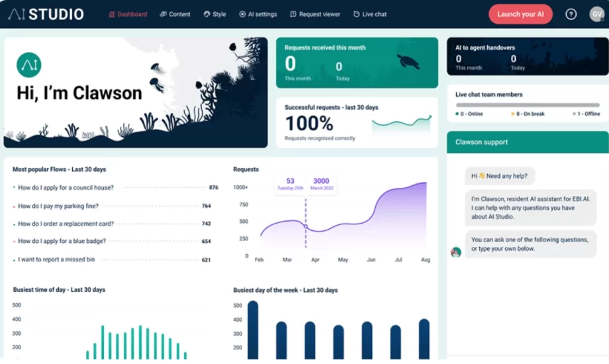Click the Requests chart data point marker
This screenshot has width=609, height=364.
[x=306, y=226]
